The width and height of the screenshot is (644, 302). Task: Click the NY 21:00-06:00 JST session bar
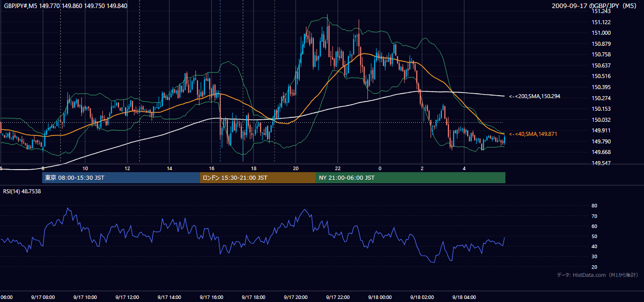(x=411, y=178)
